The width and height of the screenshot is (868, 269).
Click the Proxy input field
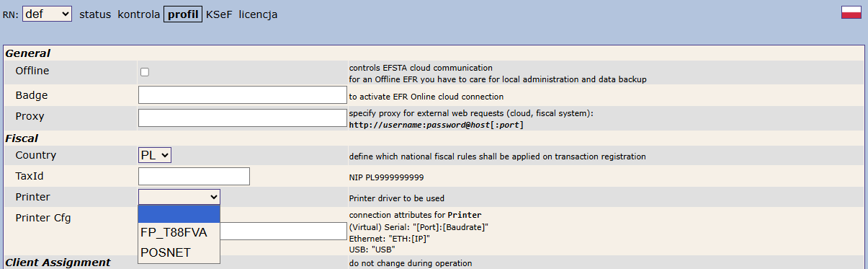point(243,118)
